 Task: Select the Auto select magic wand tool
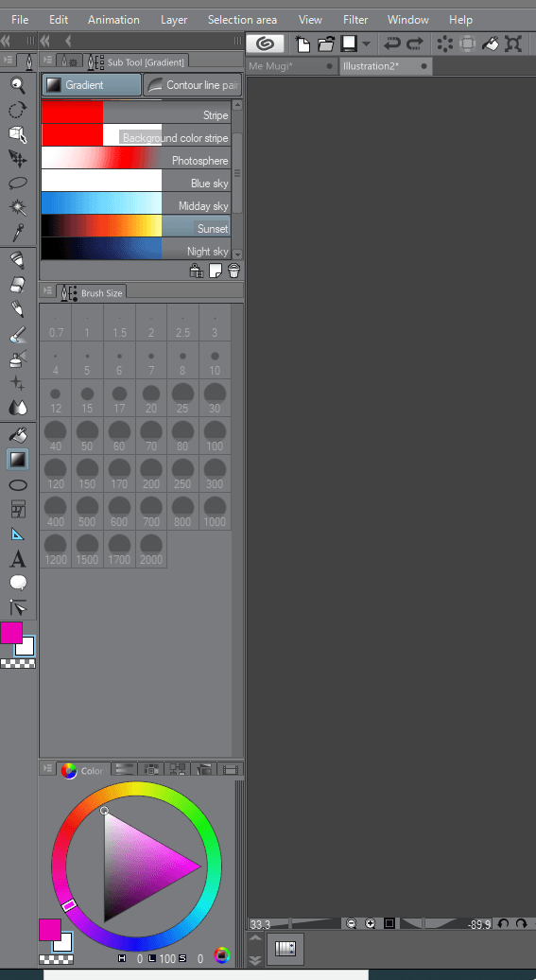[x=18, y=207]
